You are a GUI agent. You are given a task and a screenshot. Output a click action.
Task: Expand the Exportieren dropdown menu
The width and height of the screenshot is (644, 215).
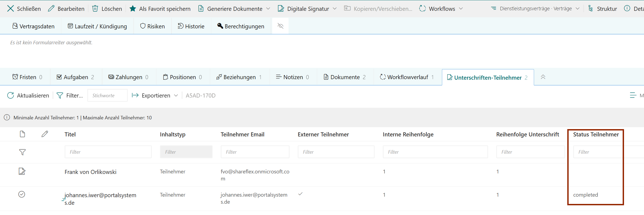(176, 95)
